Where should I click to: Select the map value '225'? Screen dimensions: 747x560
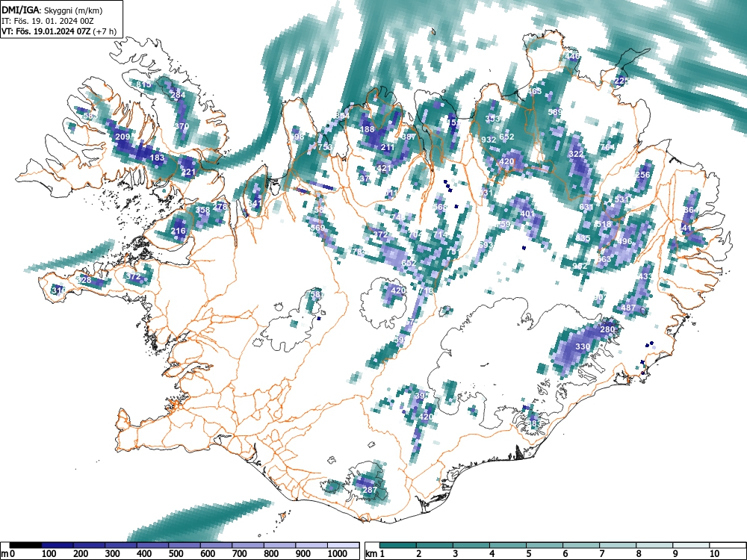(x=622, y=81)
